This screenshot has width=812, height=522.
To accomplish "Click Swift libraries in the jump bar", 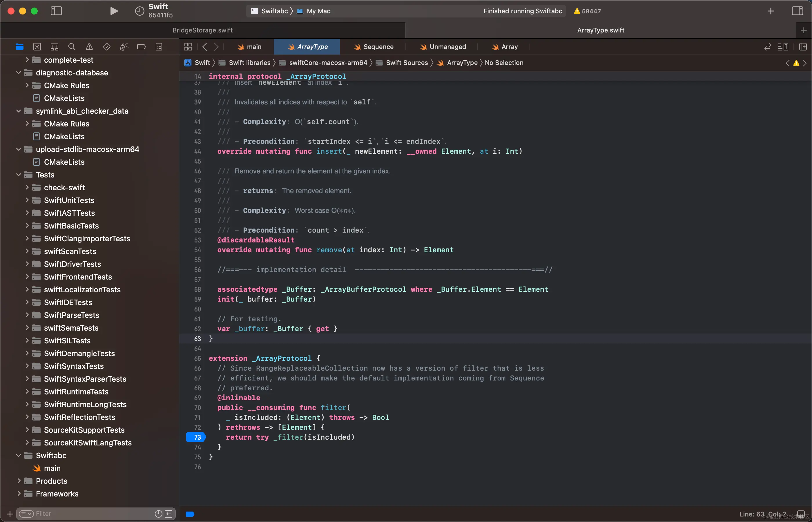I will coord(245,63).
